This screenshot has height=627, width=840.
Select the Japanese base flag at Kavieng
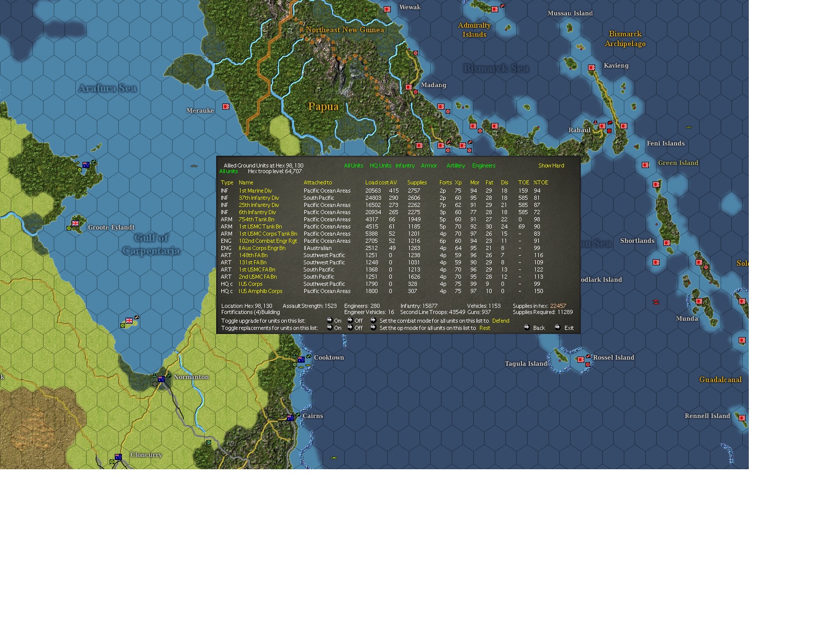click(x=592, y=68)
